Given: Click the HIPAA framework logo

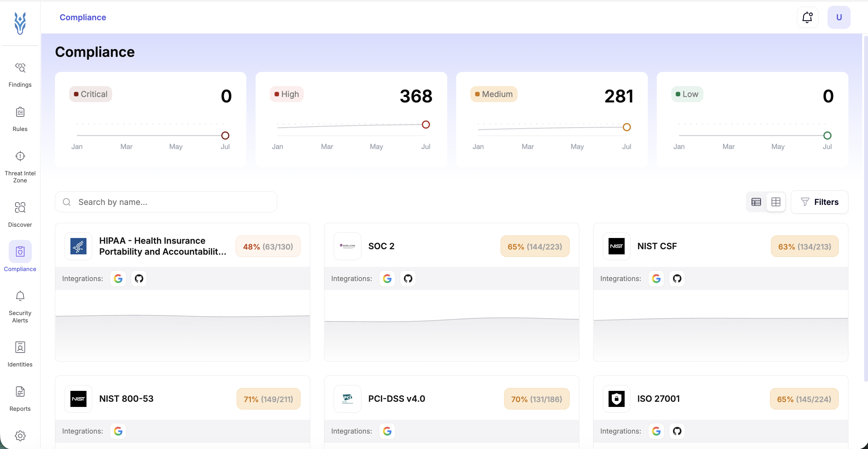Looking at the screenshot, I should click(78, 246).
